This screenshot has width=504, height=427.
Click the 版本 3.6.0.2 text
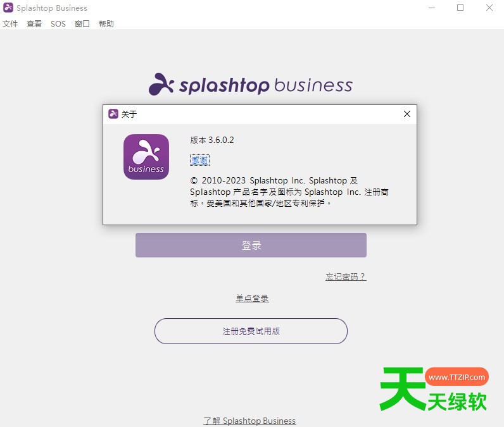pyautogui.click(x=212, y=140)
